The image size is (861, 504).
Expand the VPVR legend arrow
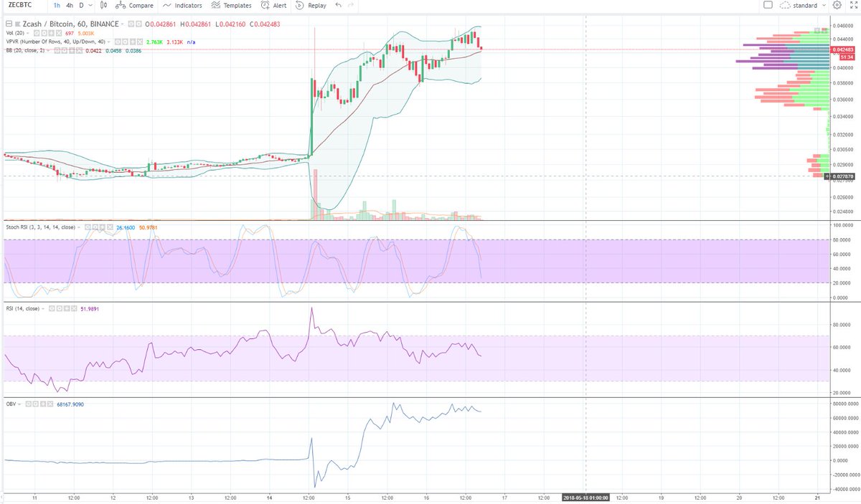(x=108, y=42)
